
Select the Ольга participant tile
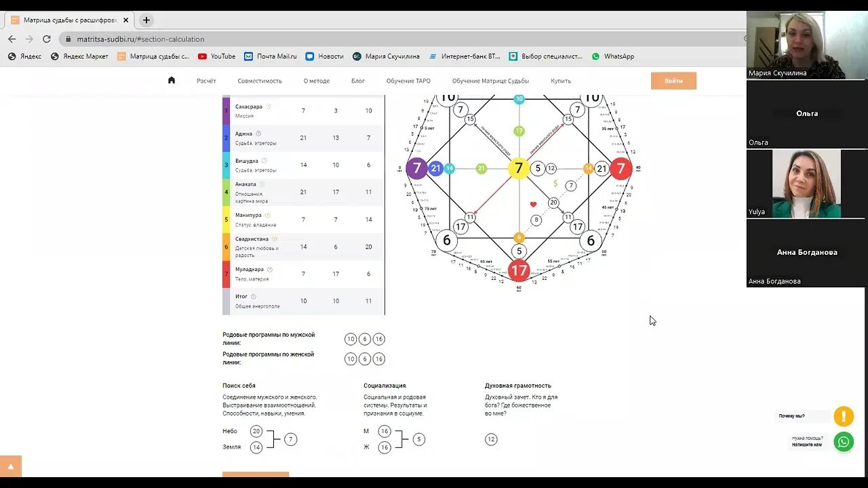[x=806, y=114]
